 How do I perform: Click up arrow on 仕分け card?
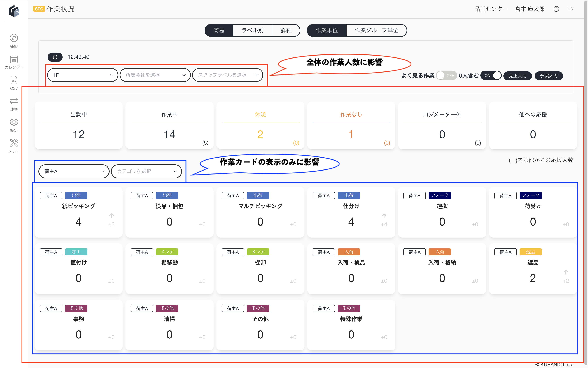pos(384,216)
